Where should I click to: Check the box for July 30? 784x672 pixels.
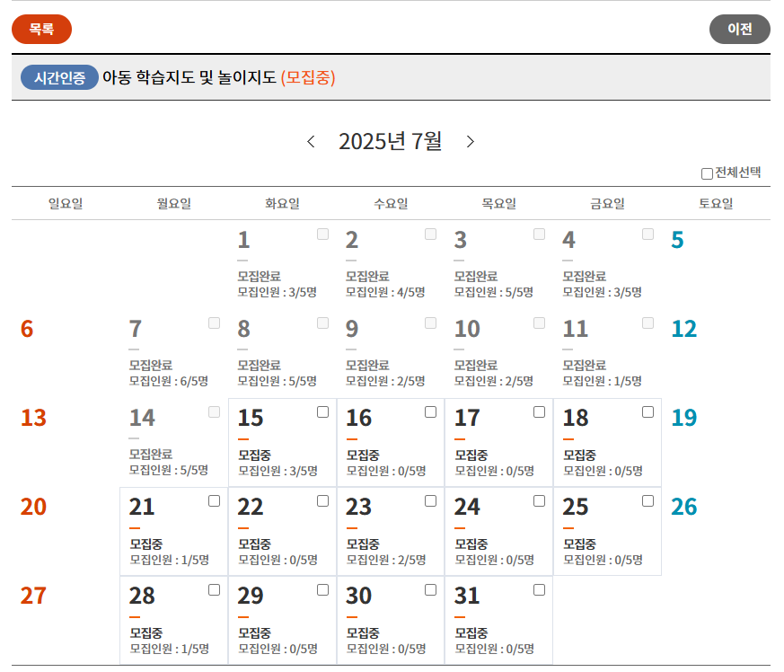tap(430, 590)
